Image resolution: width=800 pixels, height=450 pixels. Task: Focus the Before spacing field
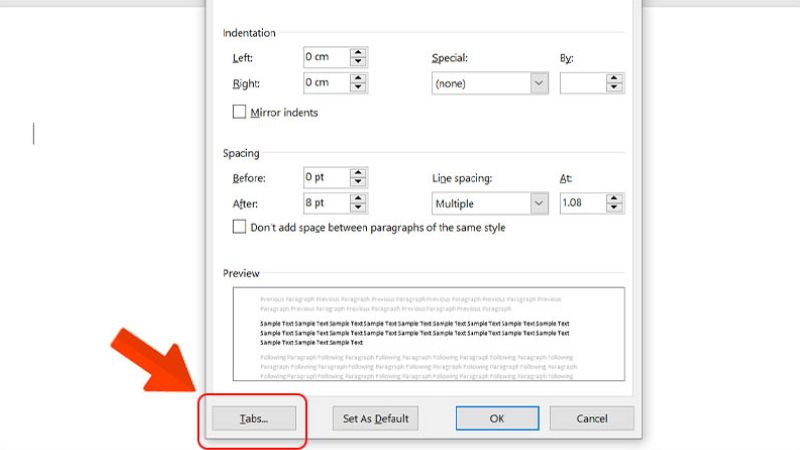click(327, 177)
